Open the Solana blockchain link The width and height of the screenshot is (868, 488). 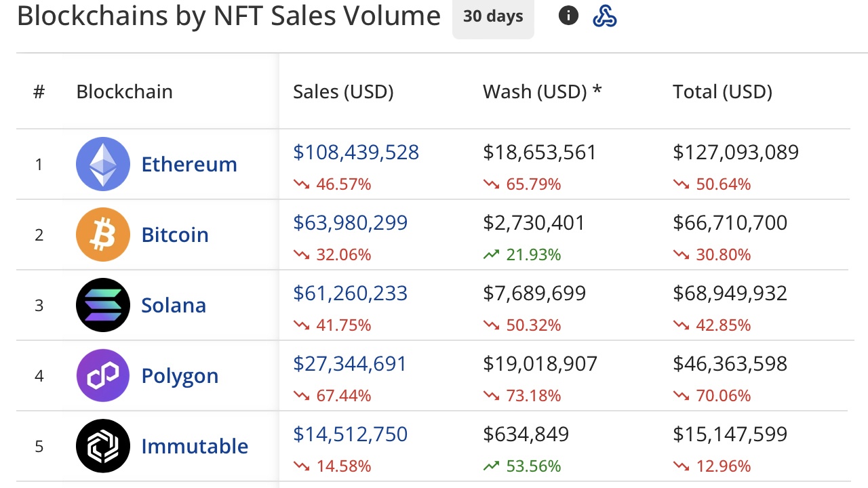(x=174, y=305)
